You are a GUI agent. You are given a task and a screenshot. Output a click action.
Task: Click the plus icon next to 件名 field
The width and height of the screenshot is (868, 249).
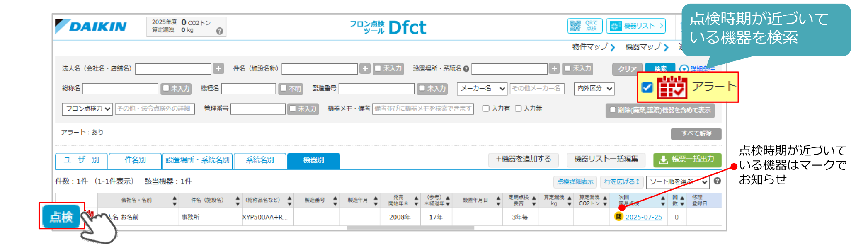[365, 69]
